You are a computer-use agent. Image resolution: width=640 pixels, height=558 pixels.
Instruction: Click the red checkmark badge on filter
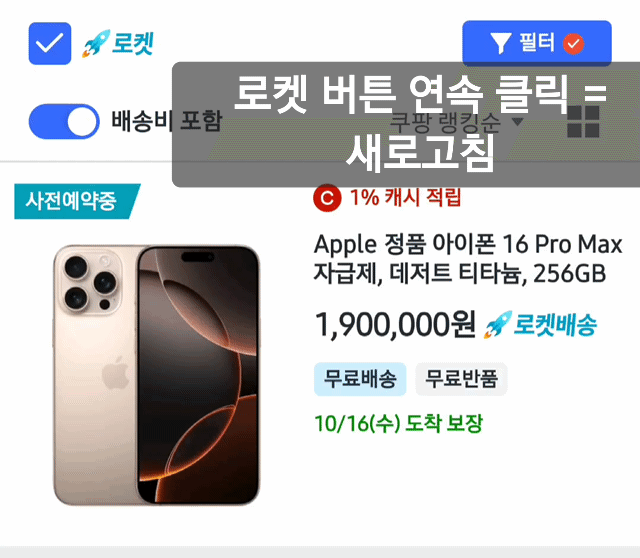(x=573, y=44)
